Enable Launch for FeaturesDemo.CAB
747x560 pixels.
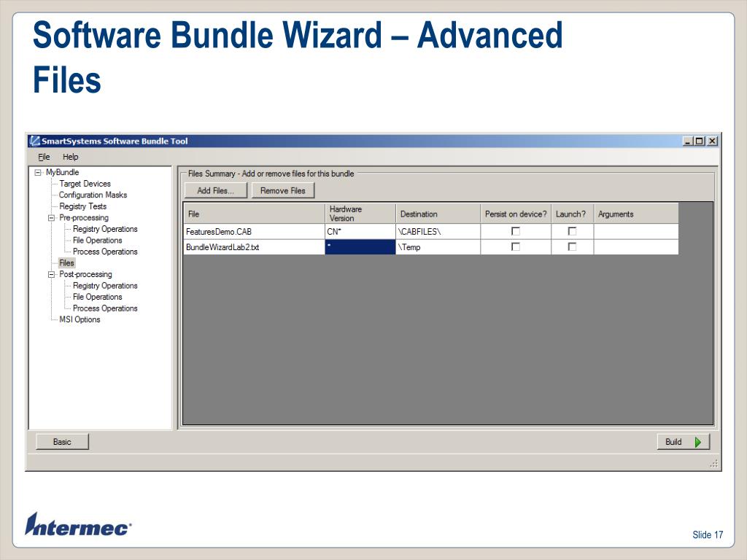pyautogui.click(x=572, y=231)
